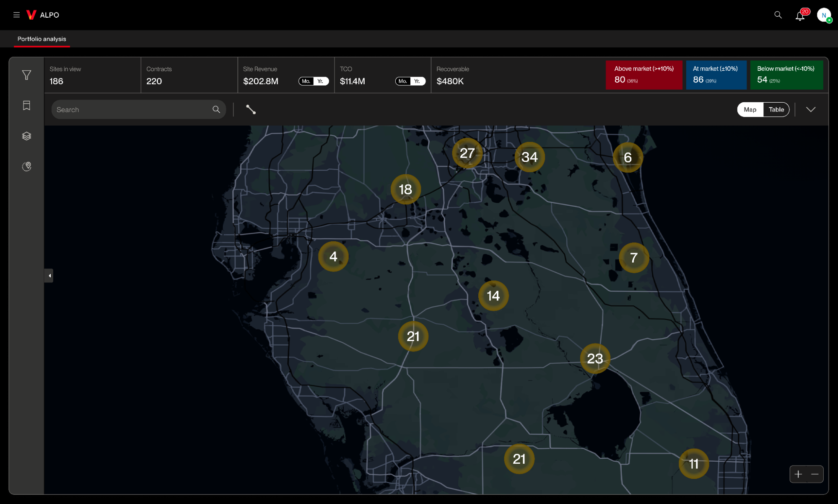Open the user profile avatar
838x504 pixels.
click(x=824, y=15)
